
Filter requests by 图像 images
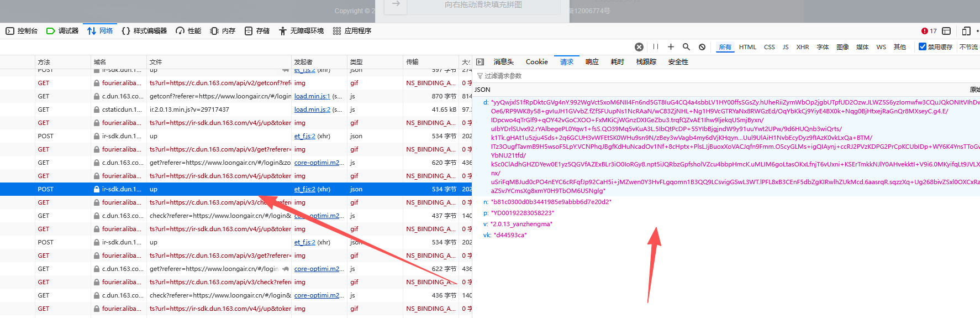843,47
